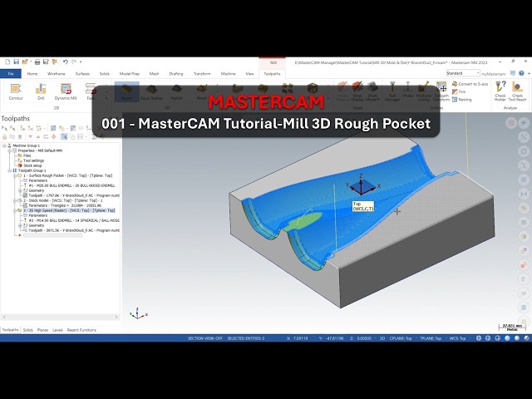Open the Planes manager tab
The height and width of the screenshot is (399, 532).
(x=42, y=330)
